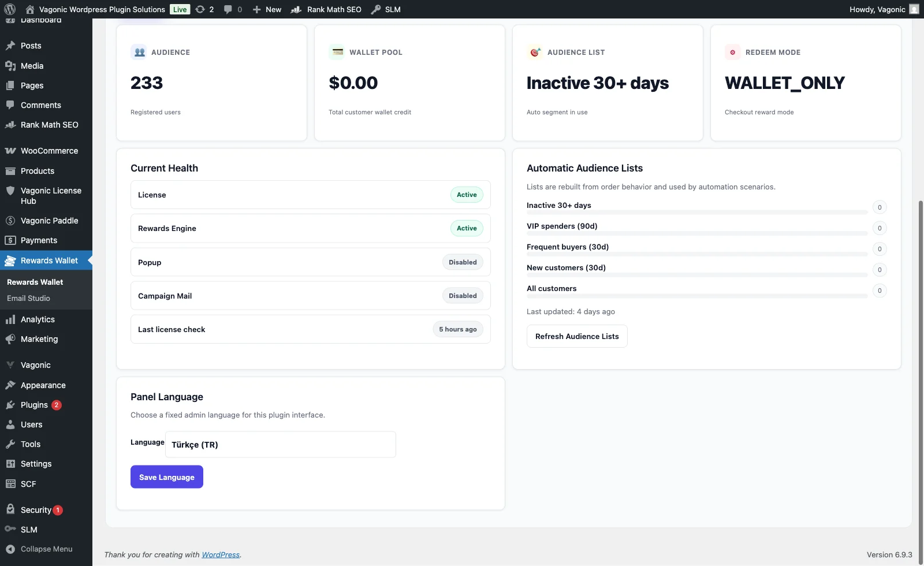Open the comments bubble icon in admin bar
The height and width of the screenshot is (566, 924).
228,9
